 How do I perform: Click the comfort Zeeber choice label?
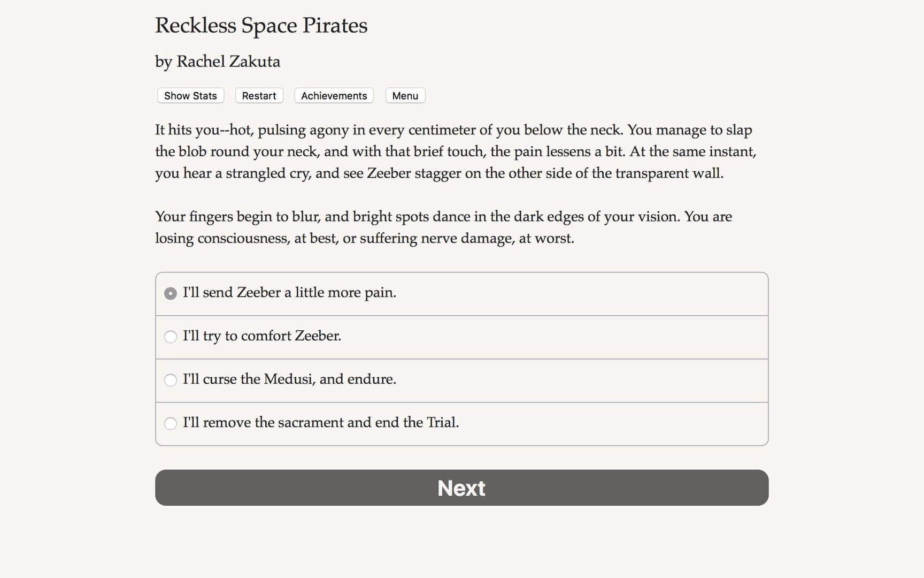[261, 336]
